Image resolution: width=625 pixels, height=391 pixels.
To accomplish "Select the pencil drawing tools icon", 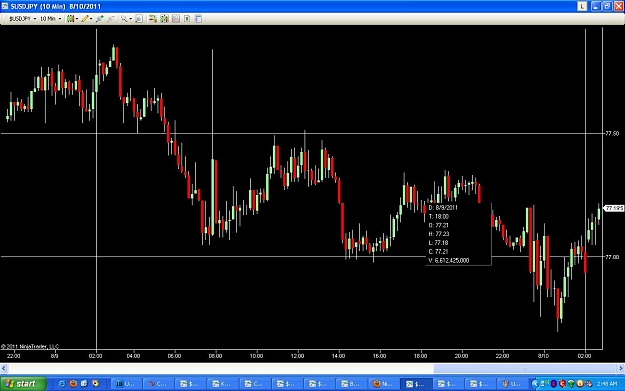I will tap(85, 19).
